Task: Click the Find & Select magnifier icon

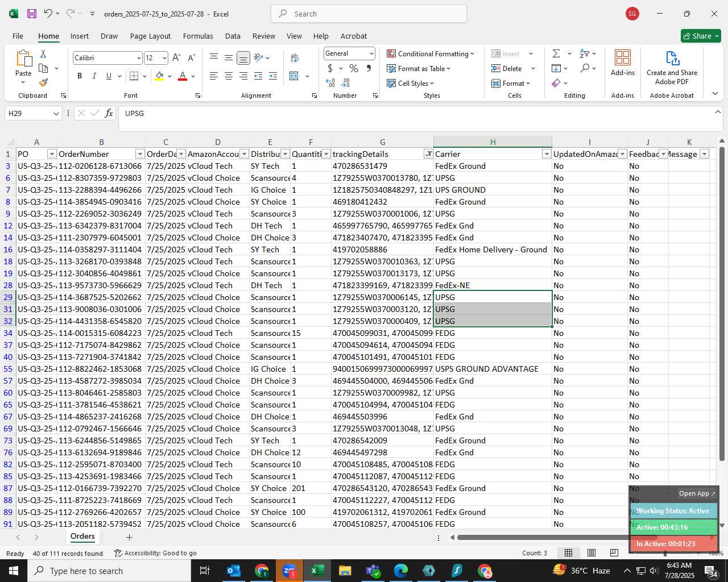Action: [585, 68]
